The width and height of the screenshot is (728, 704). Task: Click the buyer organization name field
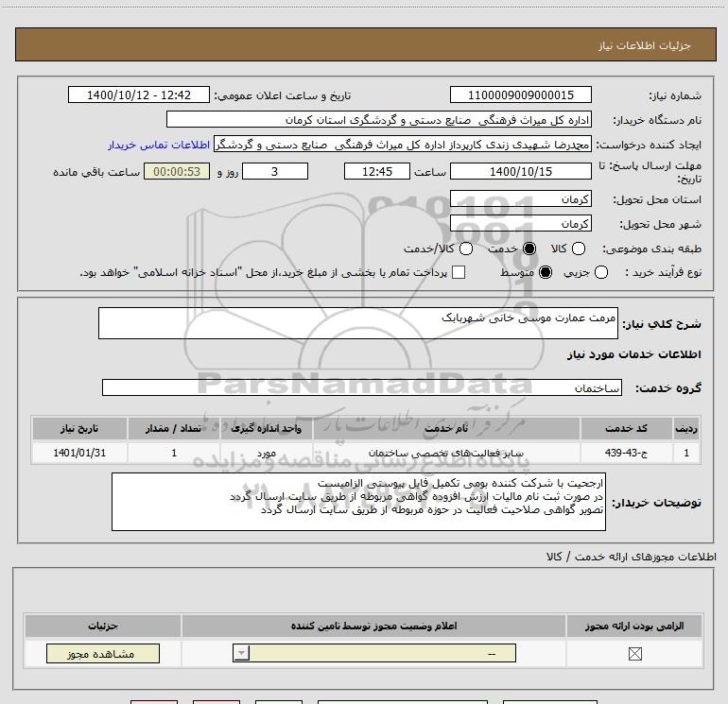coord(379,120)
